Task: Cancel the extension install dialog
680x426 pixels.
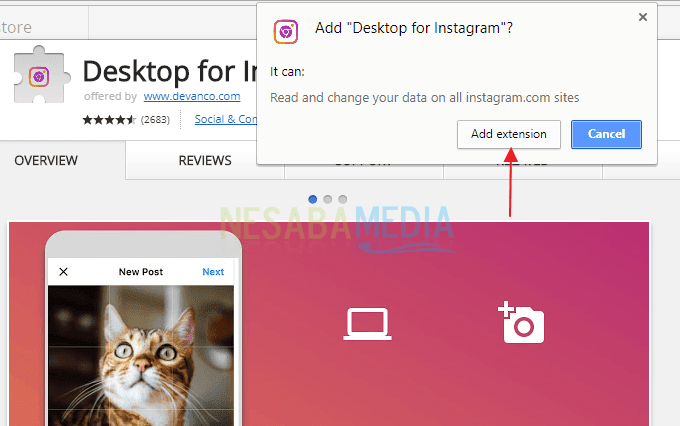Action: pyautogui.click(x=606, y=134)
